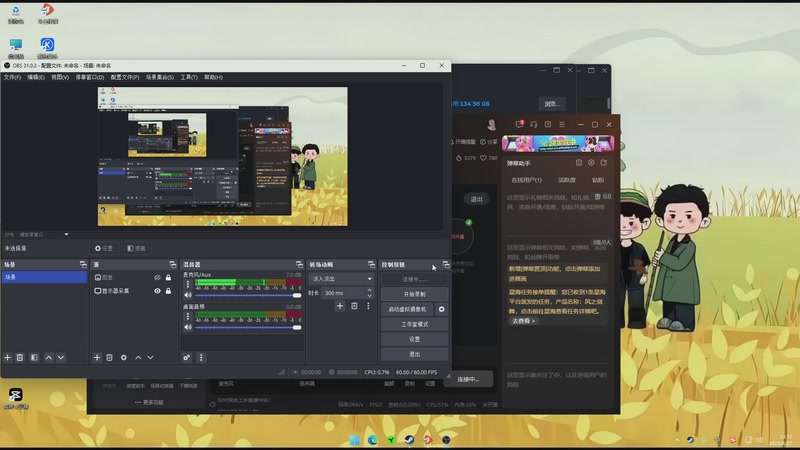The height and width of the screenshot is (450, 800).
Task: Click the 300 ms transition duration field
Action: coord(344,293)
